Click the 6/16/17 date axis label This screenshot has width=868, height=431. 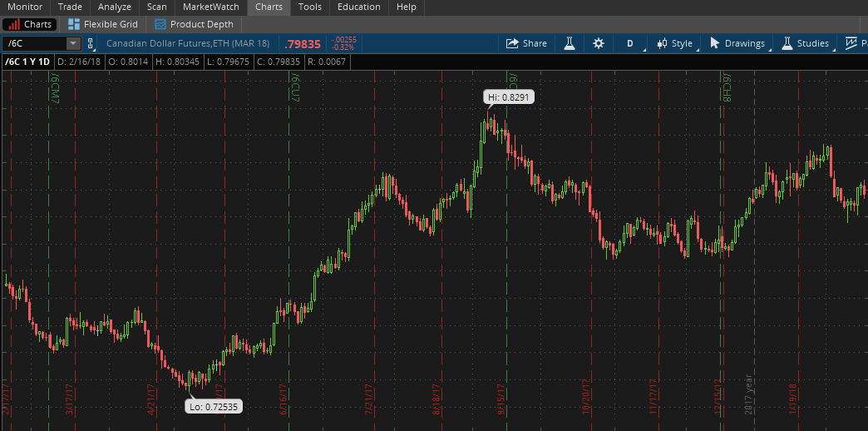[284, 399]
